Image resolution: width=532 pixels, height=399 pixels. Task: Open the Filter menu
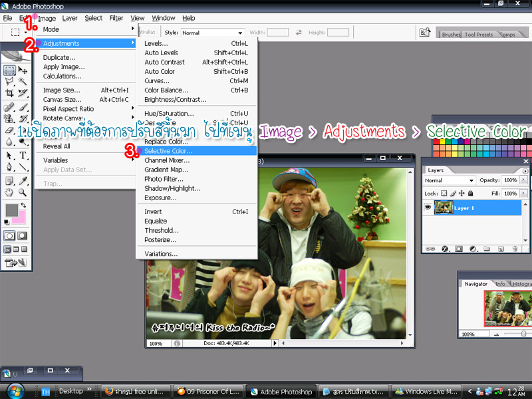[x=116, y=18]
